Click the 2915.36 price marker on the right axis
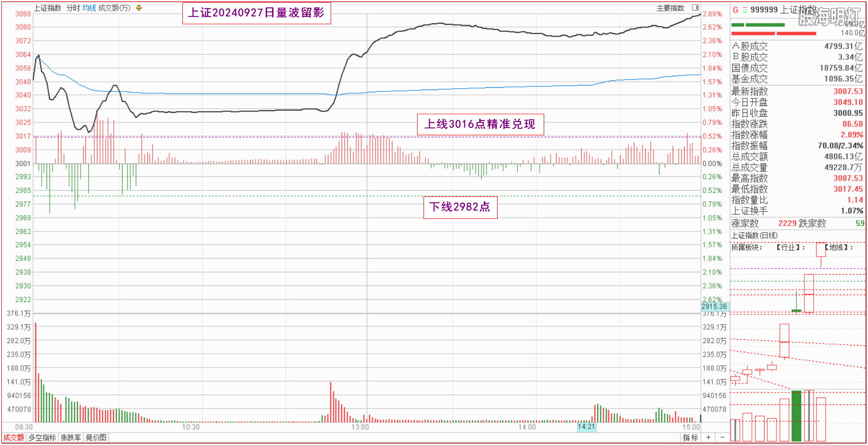The width and height of the screenshot is (868, 445). (x=714, y=307)
